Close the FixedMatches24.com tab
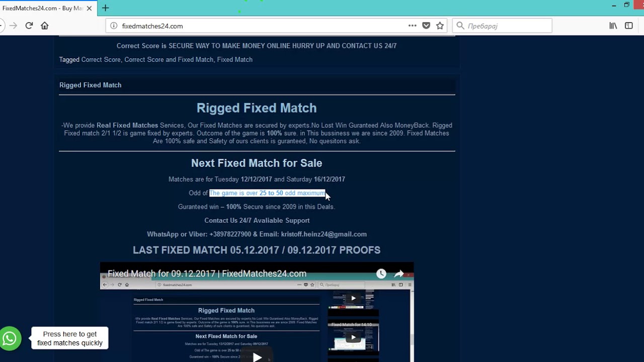644x362 pixels. [89, 8]
